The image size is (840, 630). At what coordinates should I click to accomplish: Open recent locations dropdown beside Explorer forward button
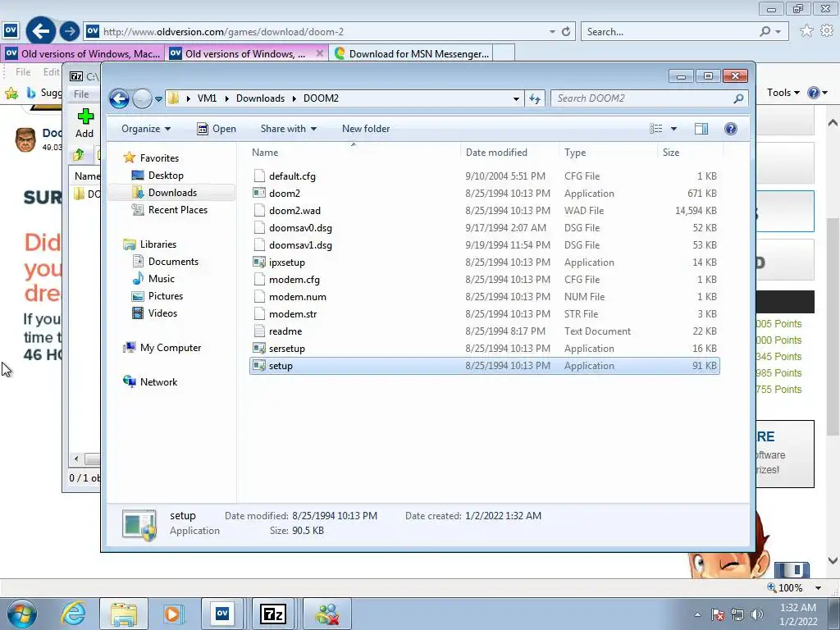158,99
